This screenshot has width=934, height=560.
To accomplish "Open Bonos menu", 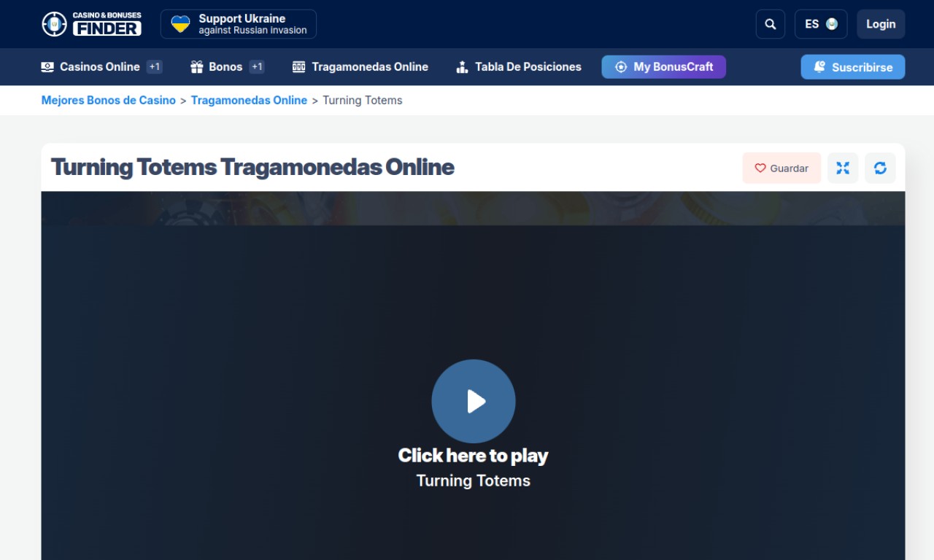I will (217, 67).
